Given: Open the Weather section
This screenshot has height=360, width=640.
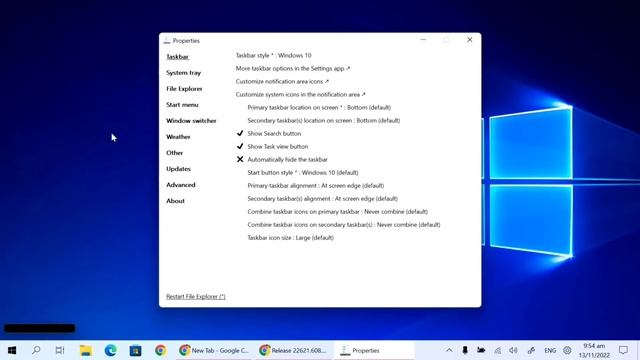Looking at the screenshot, I should click(x=178, y=137).
